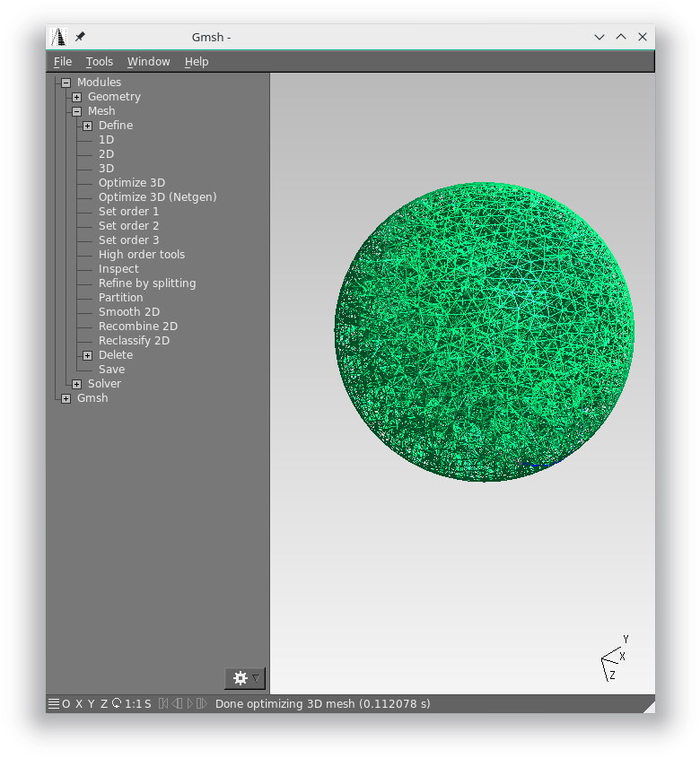Viewport: 700px width, 758px height.
Task: Rewind animation to first step
Action: (x=163, y=703)
